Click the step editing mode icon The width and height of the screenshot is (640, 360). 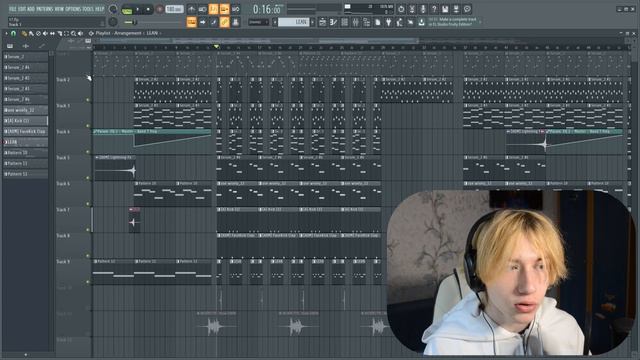pyautogui.click(x=213, y=22)
